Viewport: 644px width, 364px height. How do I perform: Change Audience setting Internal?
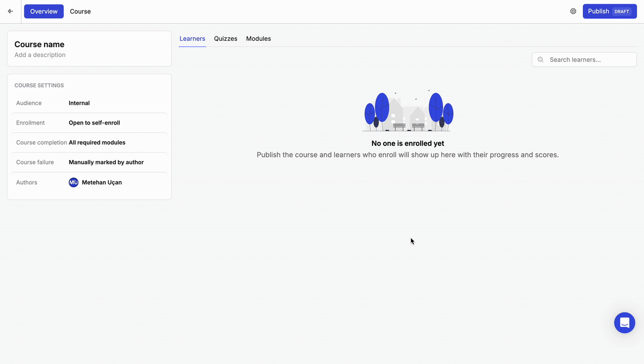coord(79,103)
